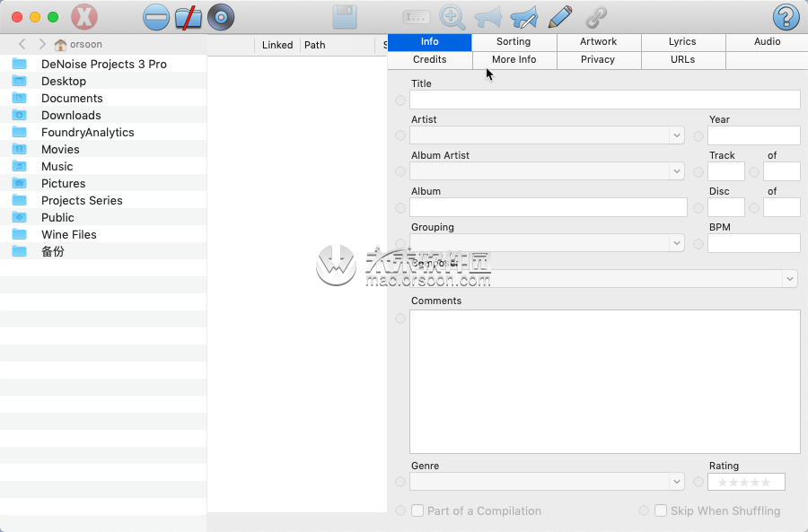Click the Pictures folder icon

click(20, 183)
